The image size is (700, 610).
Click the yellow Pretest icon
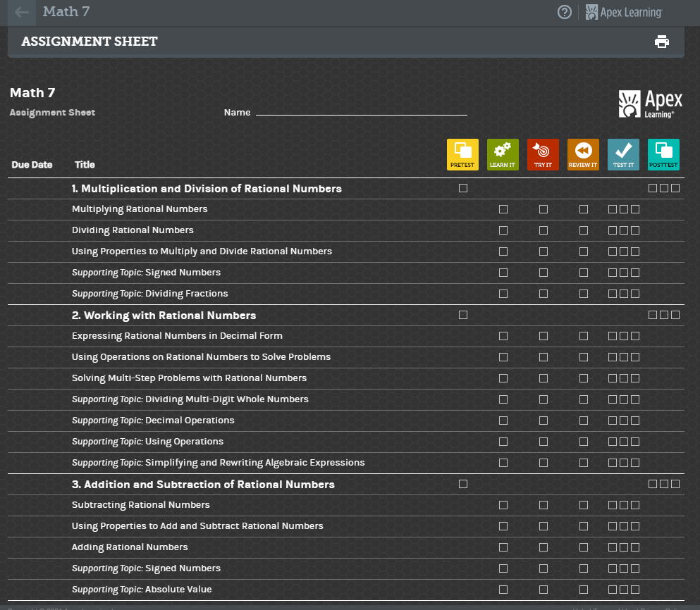(x=462, y=154)
